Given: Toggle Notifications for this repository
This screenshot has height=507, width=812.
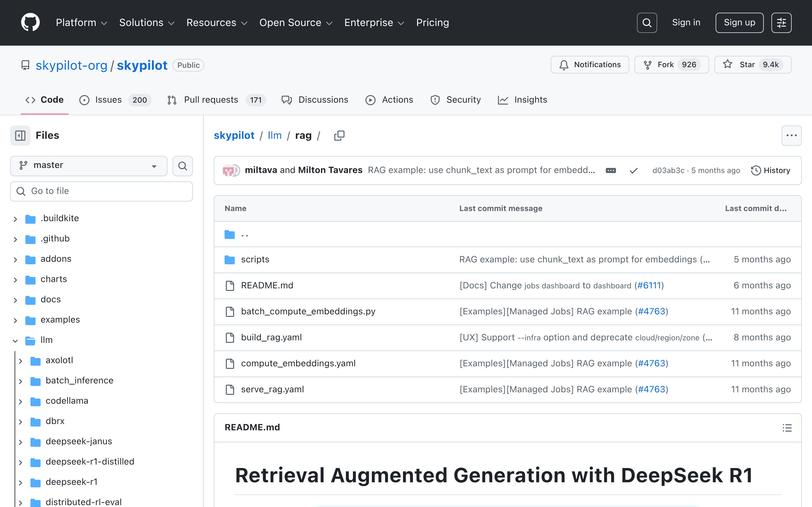Looking at the screenshot, I should click(590, 65).
